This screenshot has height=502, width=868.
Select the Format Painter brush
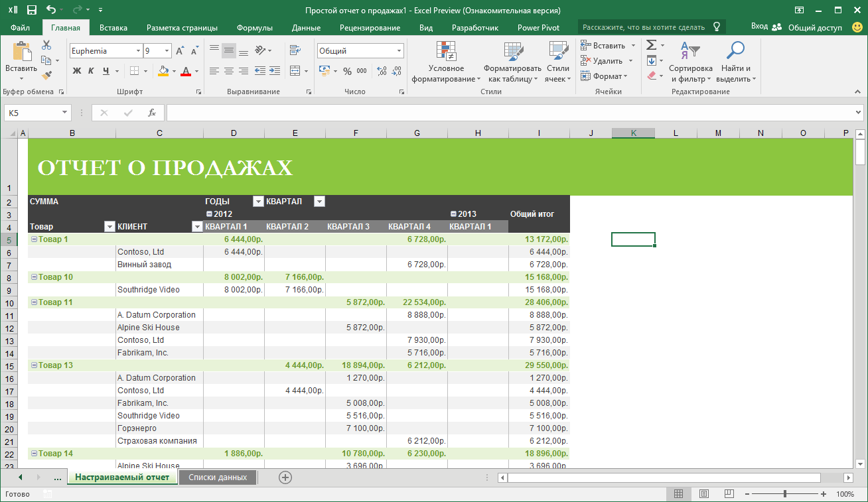(x=46, y=76)
